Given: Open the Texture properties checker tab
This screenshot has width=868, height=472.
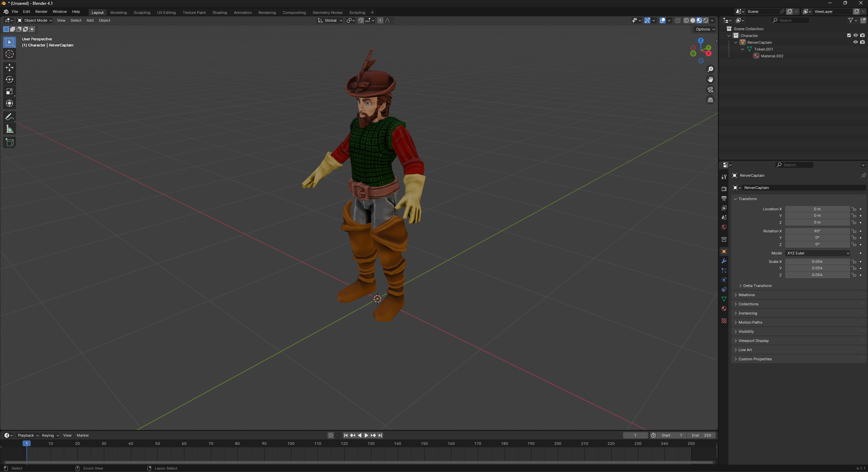Looking at the screenshot, I should [724, 321].
